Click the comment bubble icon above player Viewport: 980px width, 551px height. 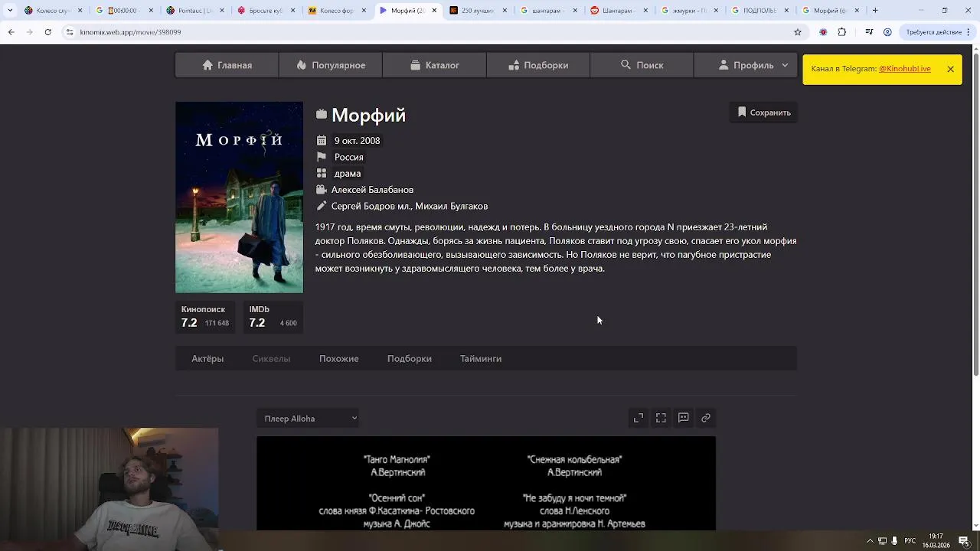683,418
